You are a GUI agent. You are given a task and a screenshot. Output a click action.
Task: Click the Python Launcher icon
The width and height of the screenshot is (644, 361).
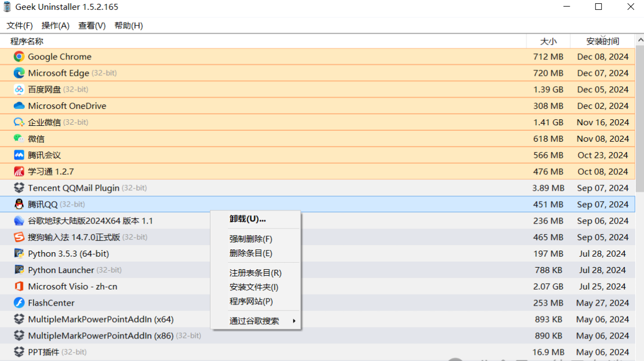click(x=19, y=270)
